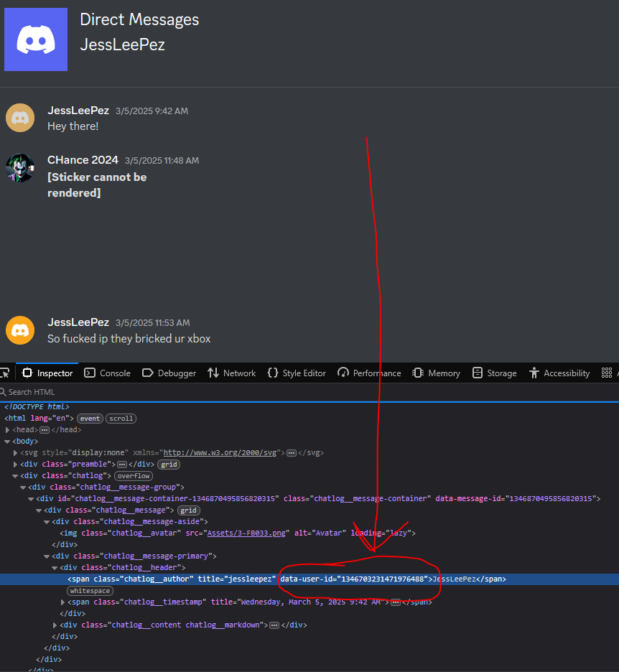
Task: Expand the preamble div arrow
Action: click(x=15, y=464)
